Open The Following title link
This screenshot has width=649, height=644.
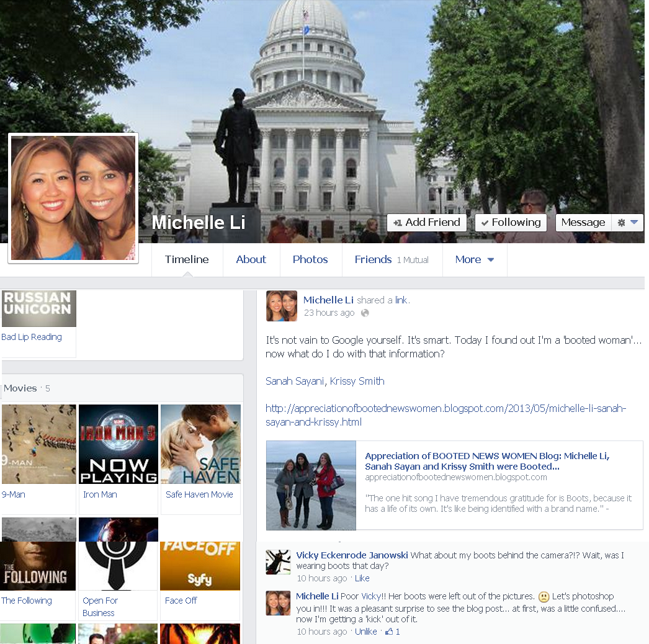(27, 601)
